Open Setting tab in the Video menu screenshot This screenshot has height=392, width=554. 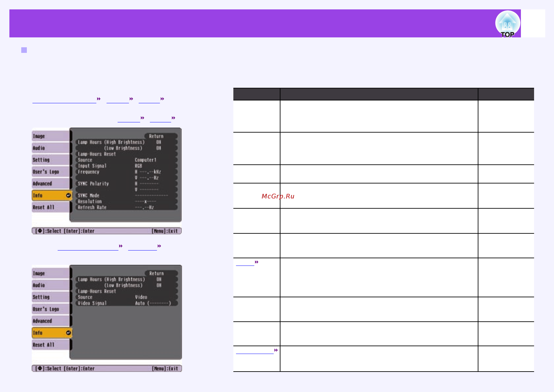pyautogui.click(x=51, y=297)
